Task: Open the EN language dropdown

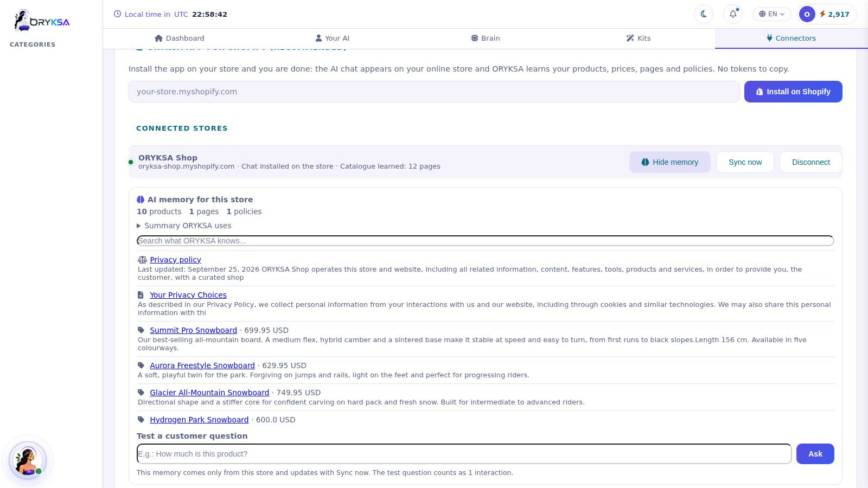Action: (771, 14)
